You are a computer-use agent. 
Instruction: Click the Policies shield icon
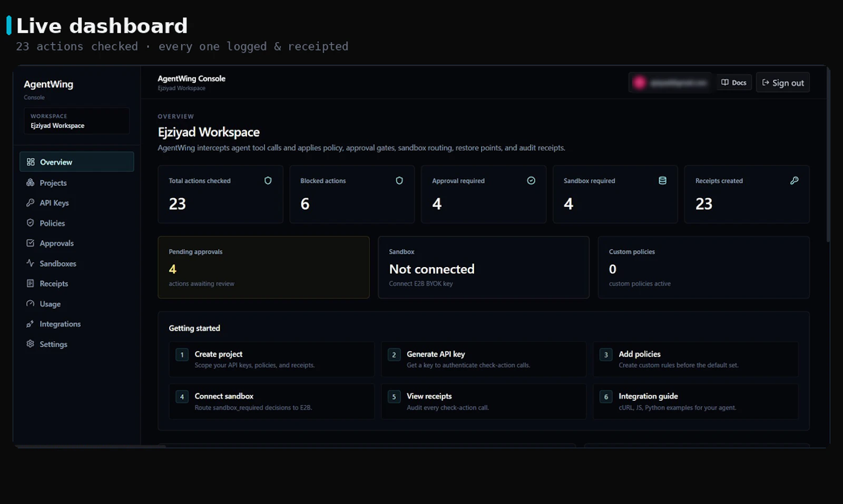coord(31,223)
